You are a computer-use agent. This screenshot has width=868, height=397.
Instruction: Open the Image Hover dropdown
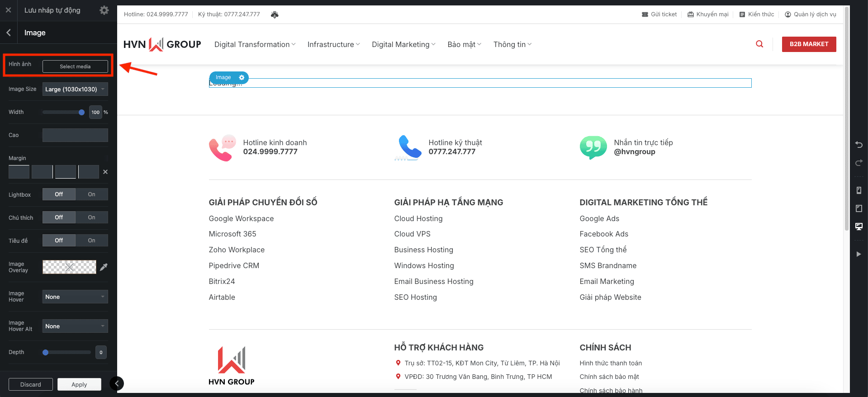point(75,297)
